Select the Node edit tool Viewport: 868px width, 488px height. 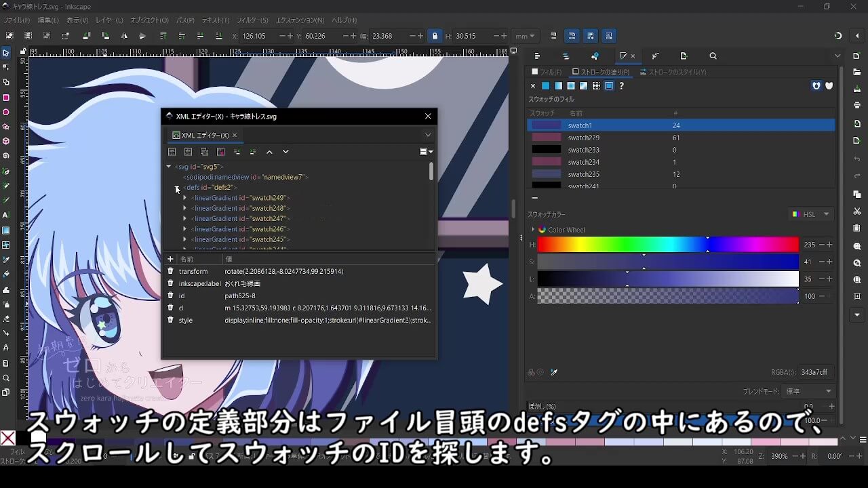(6, 67)
